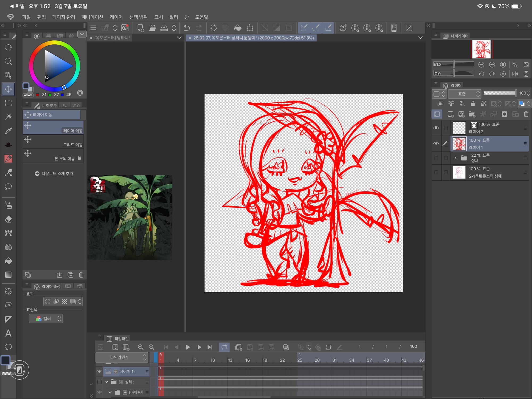Select the Magnifier zoom tool
Image resolution: width=532 pixels, height=399 pixels.
click(x=8, y=61)
